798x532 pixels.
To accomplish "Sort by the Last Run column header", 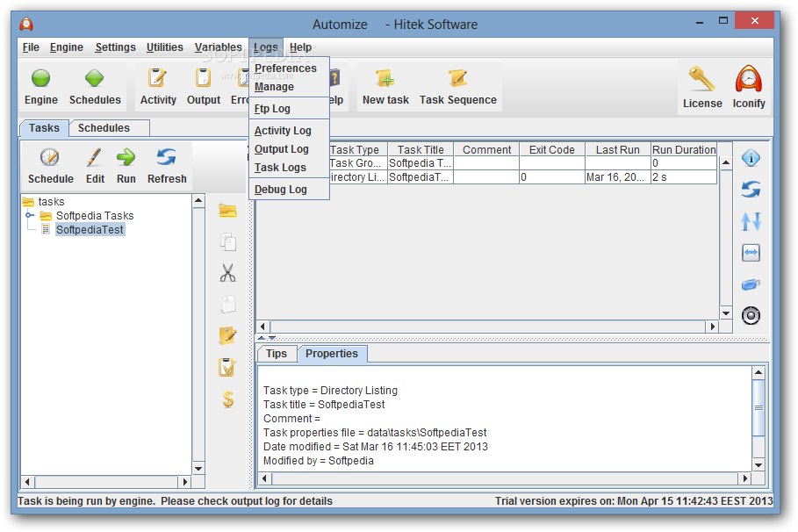I will click(x=617, y=149).
